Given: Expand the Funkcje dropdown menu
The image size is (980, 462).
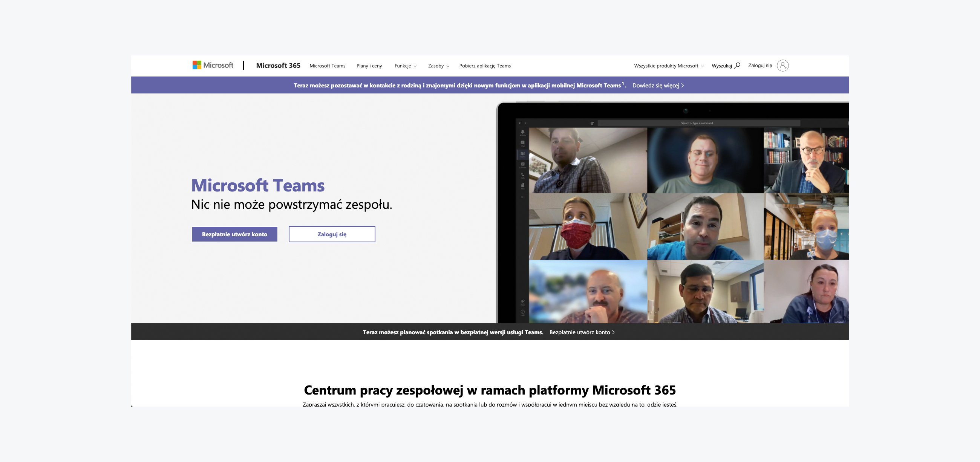Looking at the screenshot, I should [406, 66].
